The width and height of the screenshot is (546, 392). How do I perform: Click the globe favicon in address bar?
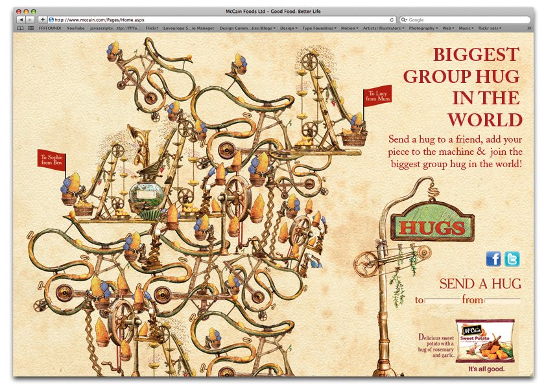(x=51, y=20)
